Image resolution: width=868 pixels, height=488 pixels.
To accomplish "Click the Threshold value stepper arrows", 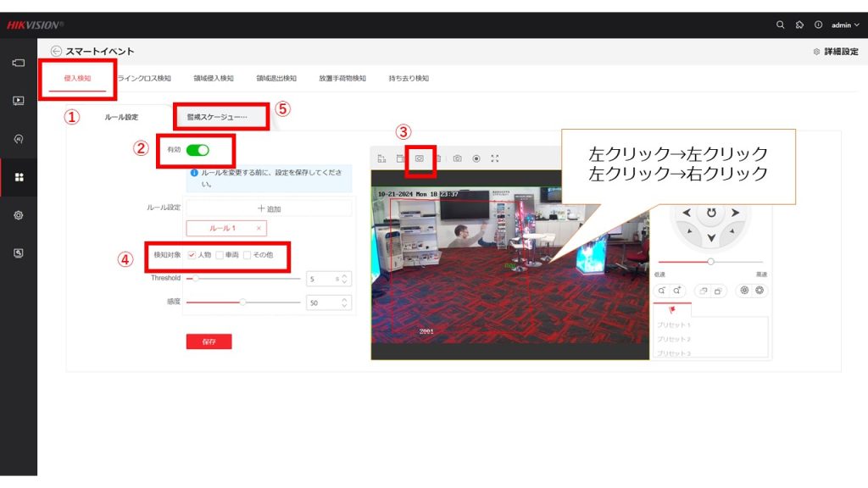I will (344, 278).
